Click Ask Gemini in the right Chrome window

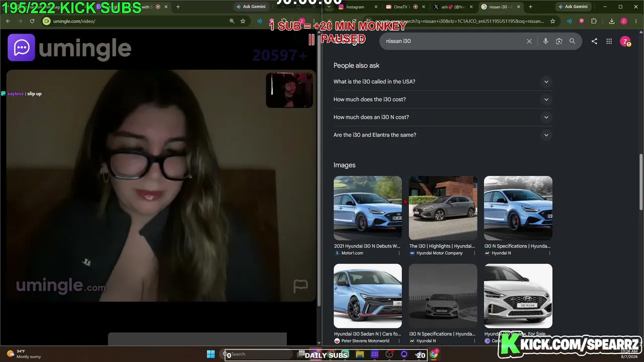573,7
